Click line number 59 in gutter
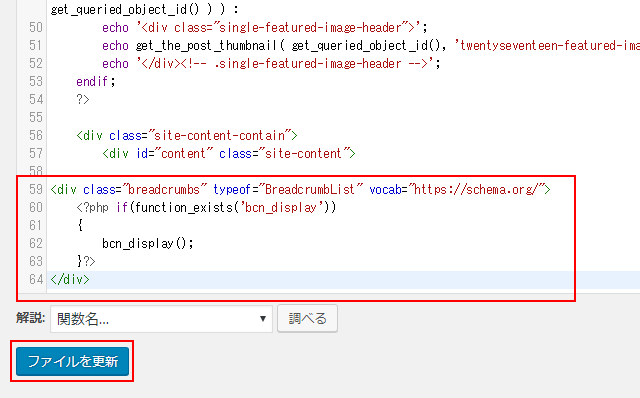640x398 pixels. 36,189
